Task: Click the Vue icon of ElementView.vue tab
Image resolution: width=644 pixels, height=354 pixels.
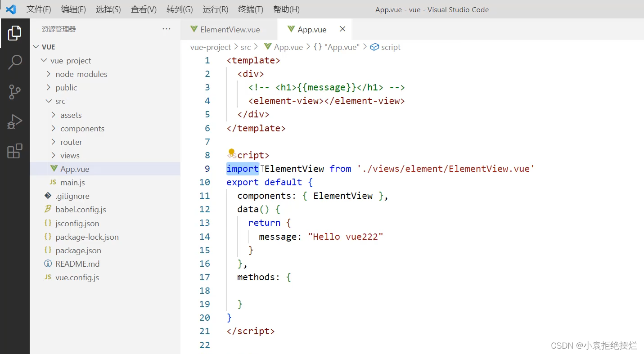Action: 194,29
